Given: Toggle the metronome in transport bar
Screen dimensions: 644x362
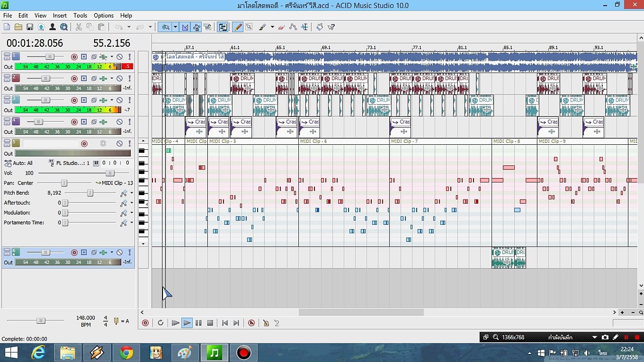Looking at the screenshot, I should click(266, 323).
